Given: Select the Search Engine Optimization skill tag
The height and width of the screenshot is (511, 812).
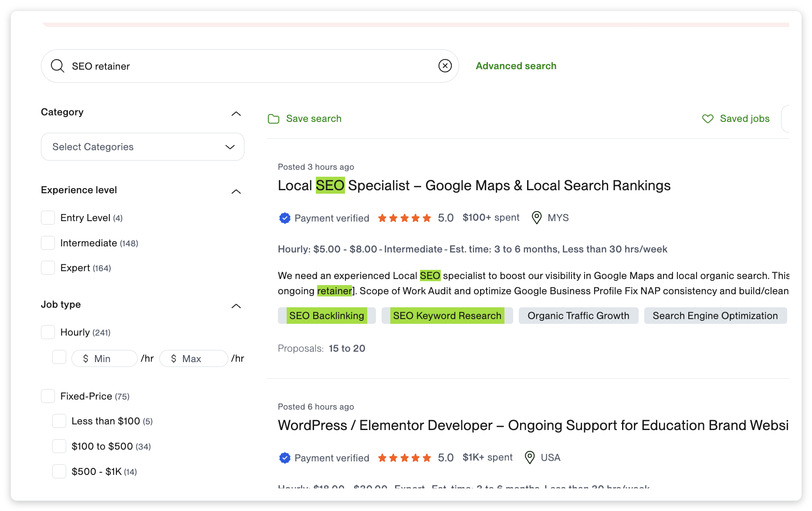Looking at the screenshot, I should [x=715, y=316].
